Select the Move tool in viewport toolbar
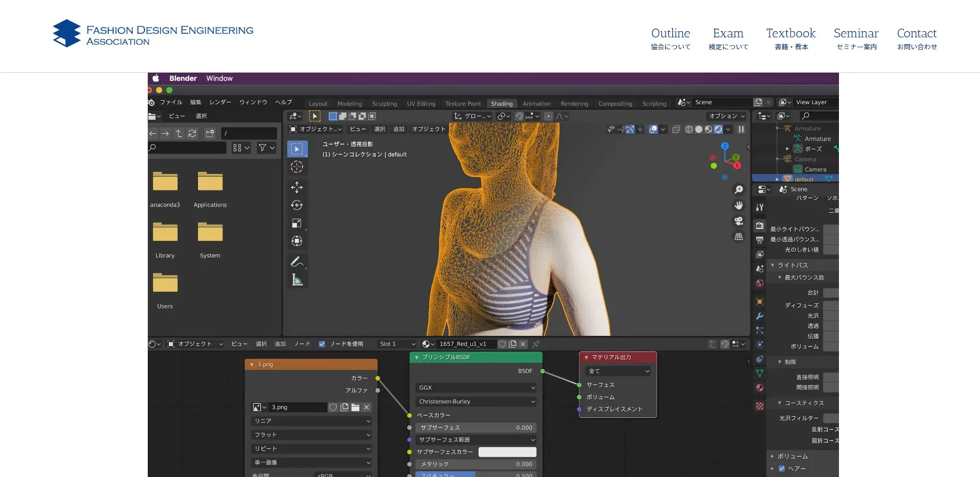The width and height of the screenshot is (980, 477). [297, 187]
